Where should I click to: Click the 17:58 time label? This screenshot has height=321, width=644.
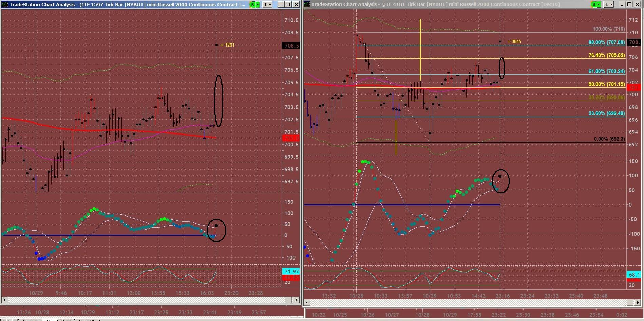click(x=474, y=315)
